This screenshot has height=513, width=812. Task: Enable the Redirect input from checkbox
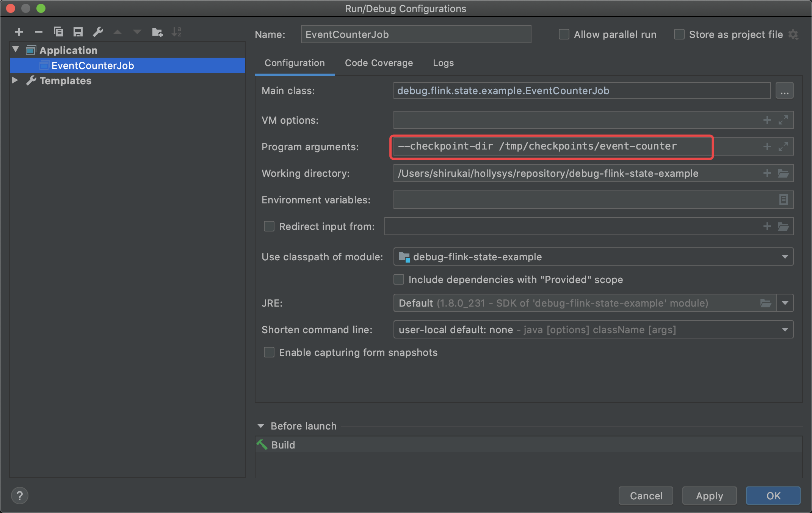coord(269,227)
